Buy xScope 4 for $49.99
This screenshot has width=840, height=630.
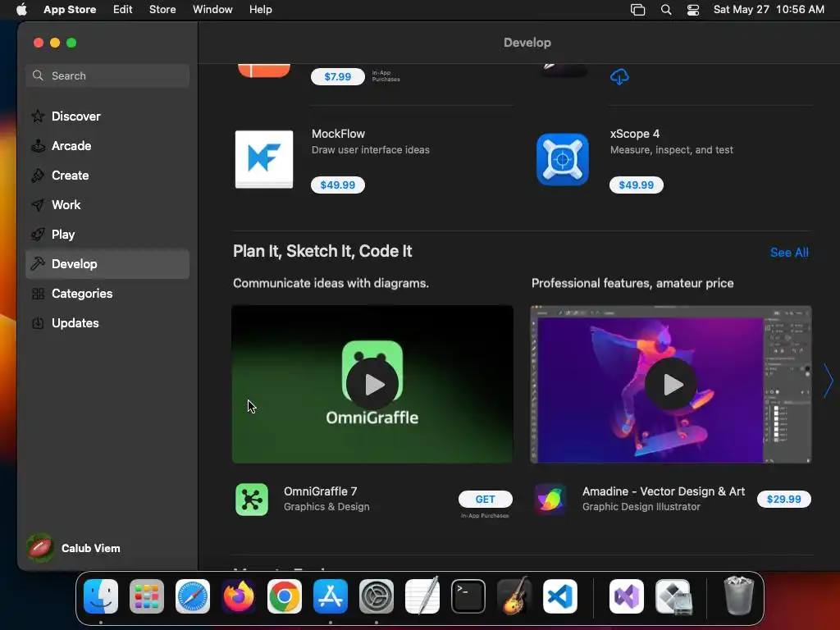(x=636, y=185)
